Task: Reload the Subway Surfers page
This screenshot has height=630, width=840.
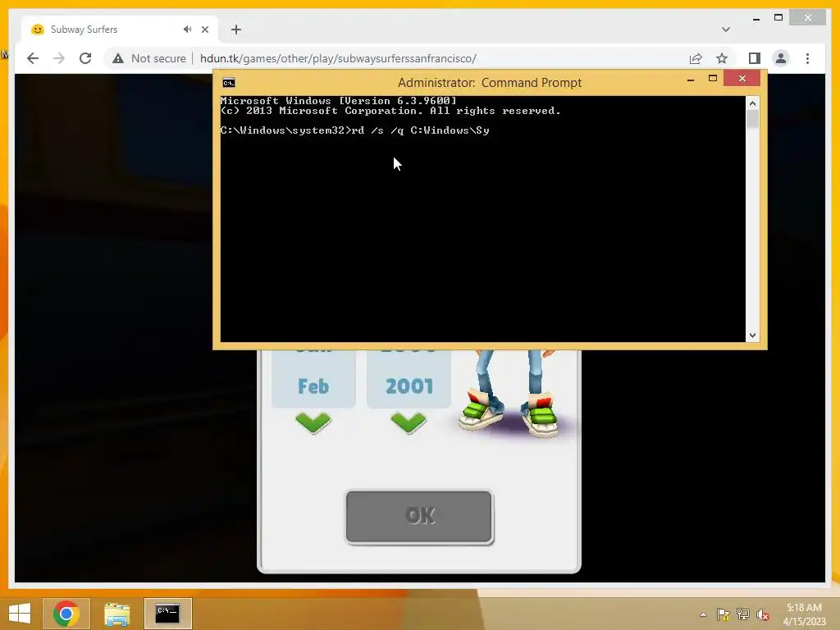Action: (x=85, y=58)
